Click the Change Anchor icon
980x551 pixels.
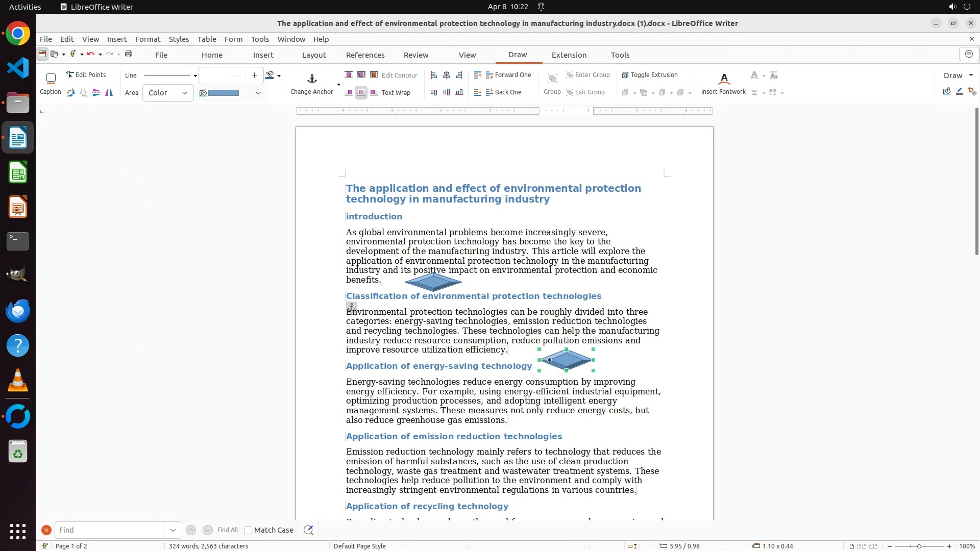click(x=312, y=79)
